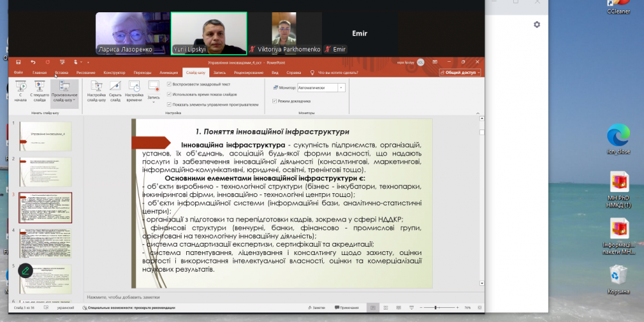Click the Примечания button in the status bar

[346, 308]
